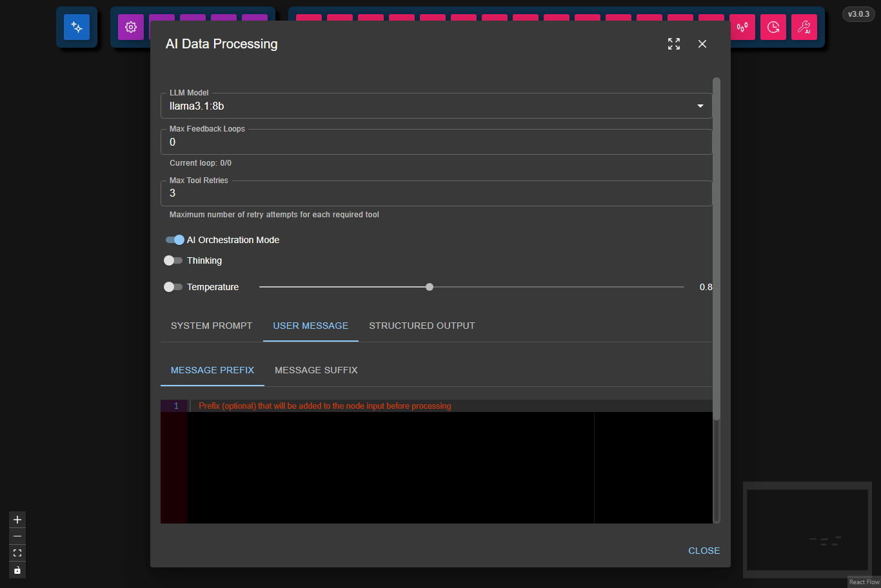
Task: Expand the dialog to fullscreen
Action: [674, 44]
